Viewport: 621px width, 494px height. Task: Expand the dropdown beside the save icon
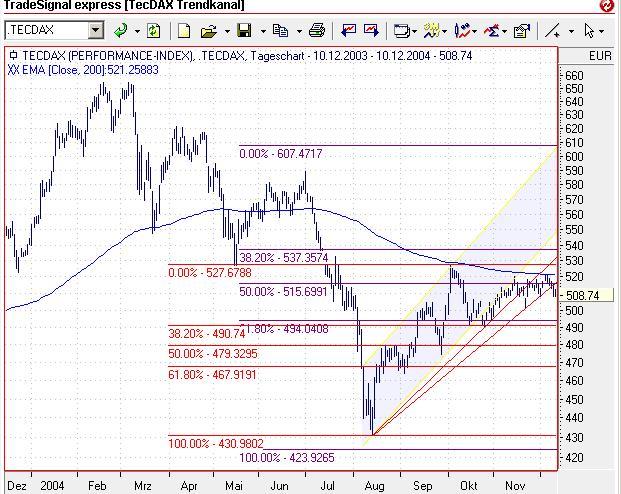pyautogui.click(x=263, y=31)
